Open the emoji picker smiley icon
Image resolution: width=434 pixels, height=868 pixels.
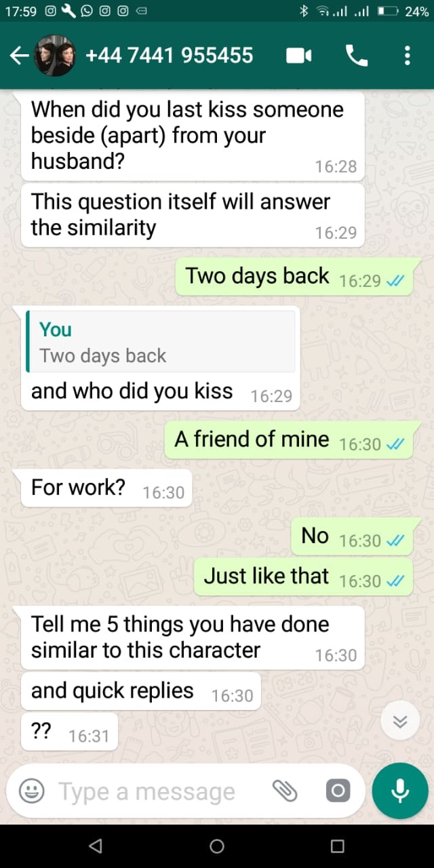pyautogui.click(x=31, y=791)
